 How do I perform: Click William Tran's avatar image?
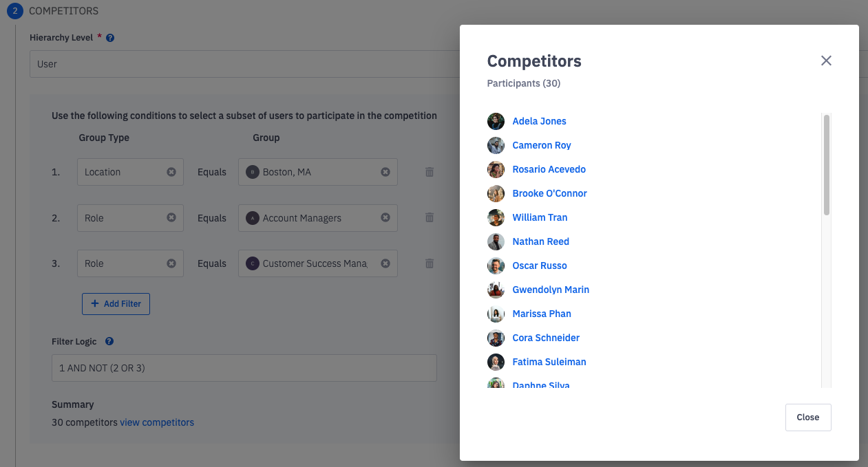[496, 218]
